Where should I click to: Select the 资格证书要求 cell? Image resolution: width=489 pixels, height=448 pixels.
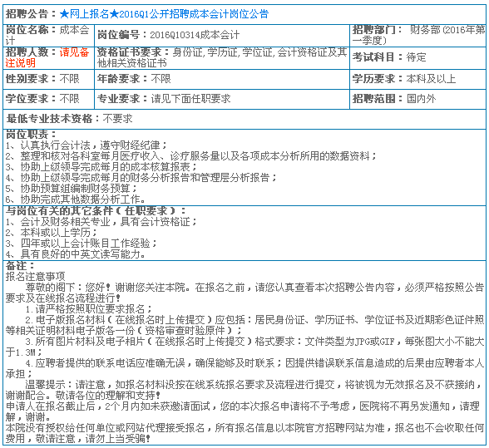pos(222,58)
